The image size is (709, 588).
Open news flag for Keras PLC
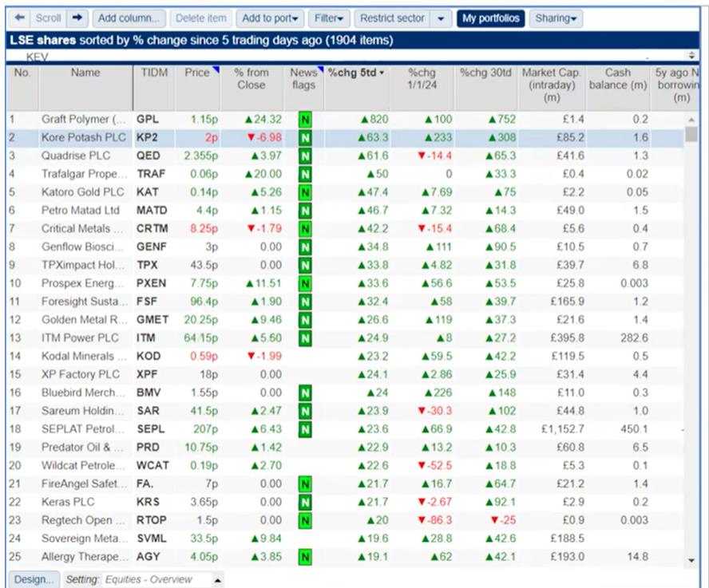coord(305,502)
